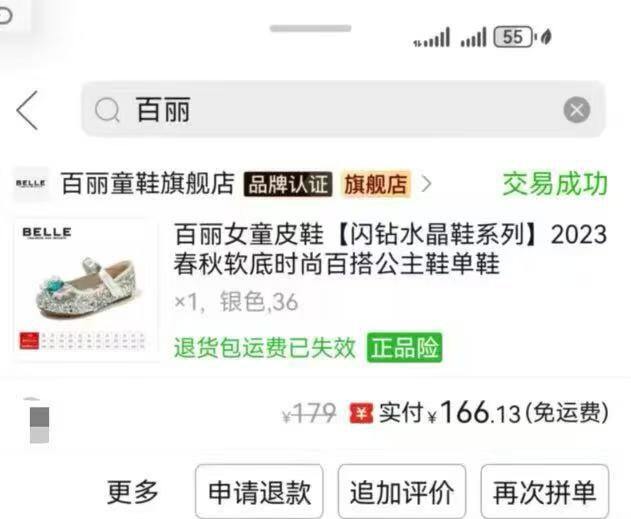Click 再次拼单 button
Image resolution: width=631 pixels, height=519 pixels.
coord(544,492)
